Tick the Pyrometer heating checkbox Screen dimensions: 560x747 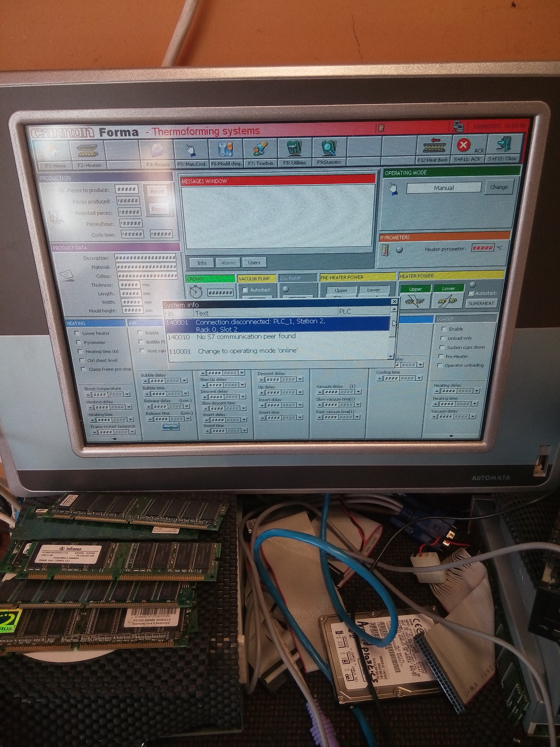pos(79,342)
